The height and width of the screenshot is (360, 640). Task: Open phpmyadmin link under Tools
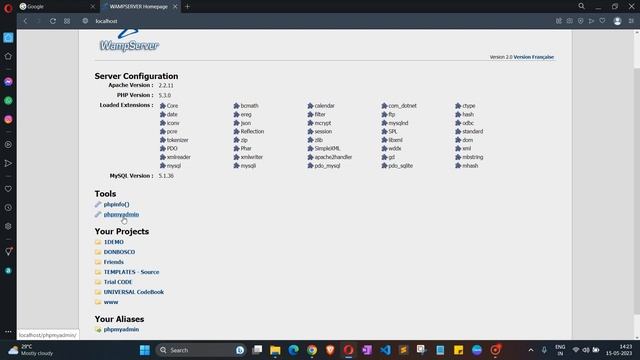(121, 214)
